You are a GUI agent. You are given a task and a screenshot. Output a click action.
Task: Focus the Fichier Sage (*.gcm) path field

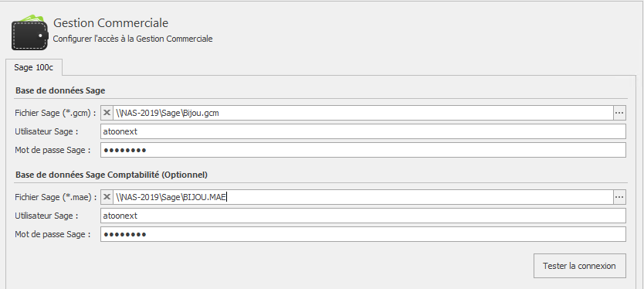363,113
